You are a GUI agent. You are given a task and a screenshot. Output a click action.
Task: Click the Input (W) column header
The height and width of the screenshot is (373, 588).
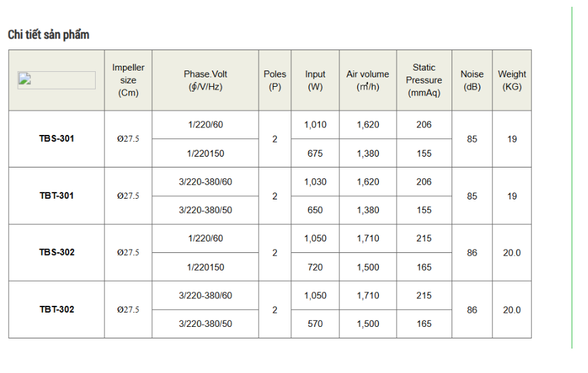[315, 80]
